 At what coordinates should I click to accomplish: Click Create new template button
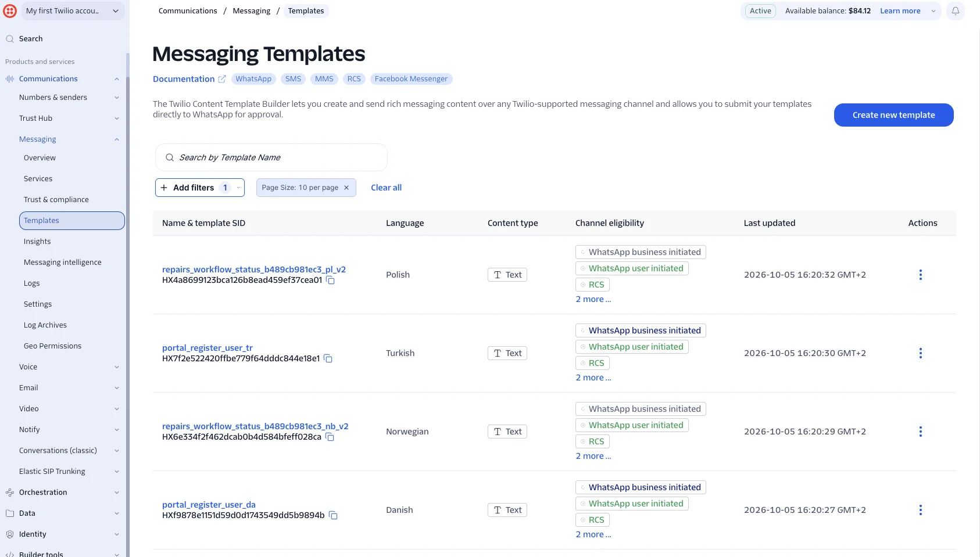(x=893, y=115)
